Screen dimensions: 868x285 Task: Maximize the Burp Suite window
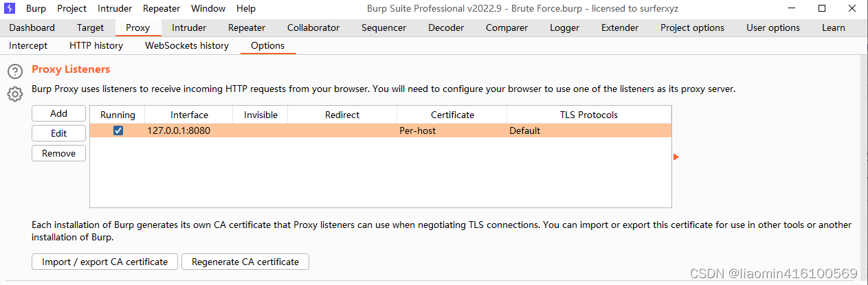tap(822, 9)
